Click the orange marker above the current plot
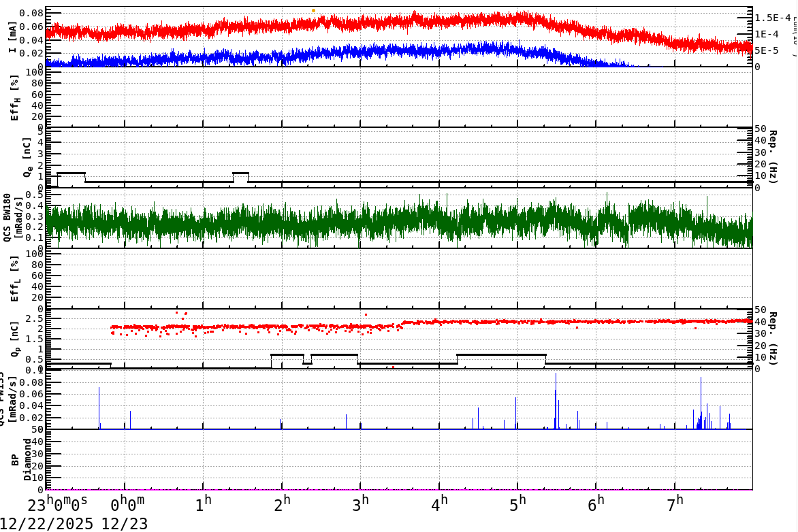 (x=313, y=10)
